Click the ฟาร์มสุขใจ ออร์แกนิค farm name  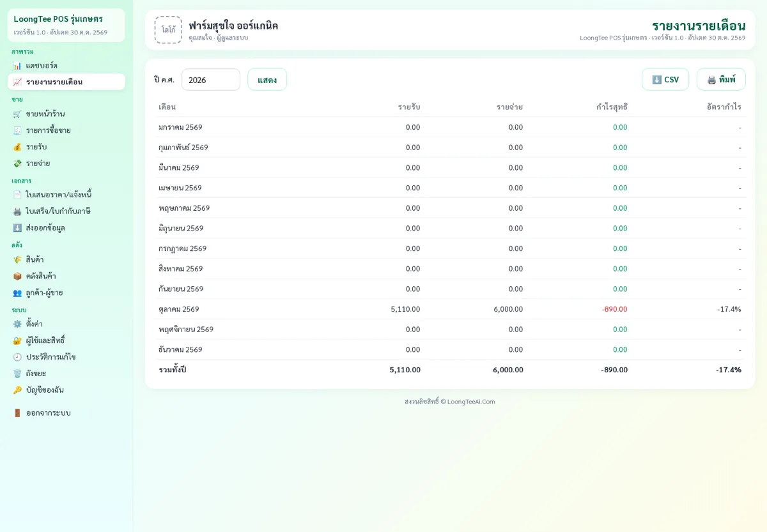tap(233, 26)
